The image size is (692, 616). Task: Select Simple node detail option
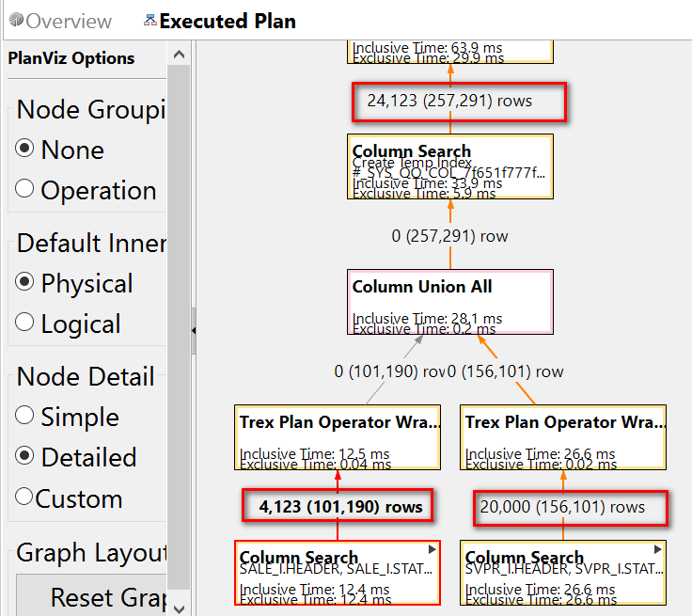[x=24, y=415]
